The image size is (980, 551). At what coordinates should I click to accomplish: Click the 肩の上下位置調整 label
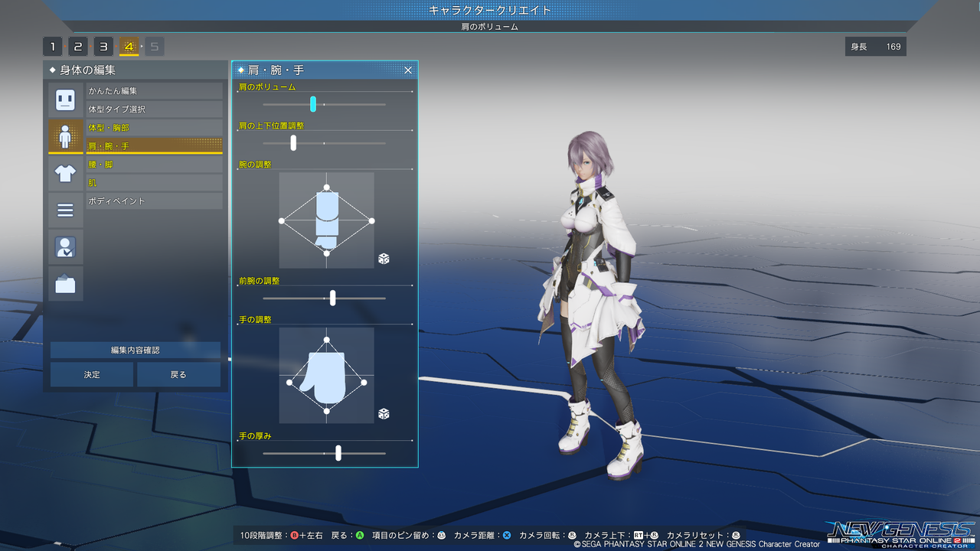[x=272, y=126]
